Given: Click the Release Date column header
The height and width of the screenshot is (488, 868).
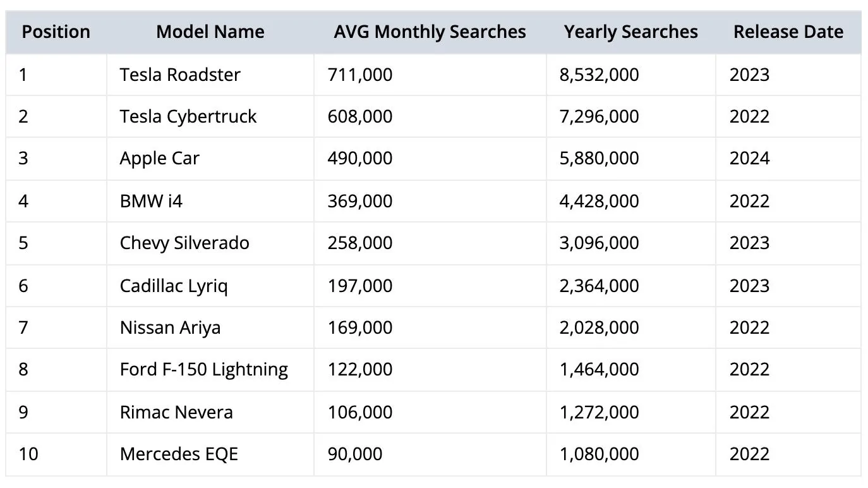Looking at the screenshot, I should pos(788,32).
